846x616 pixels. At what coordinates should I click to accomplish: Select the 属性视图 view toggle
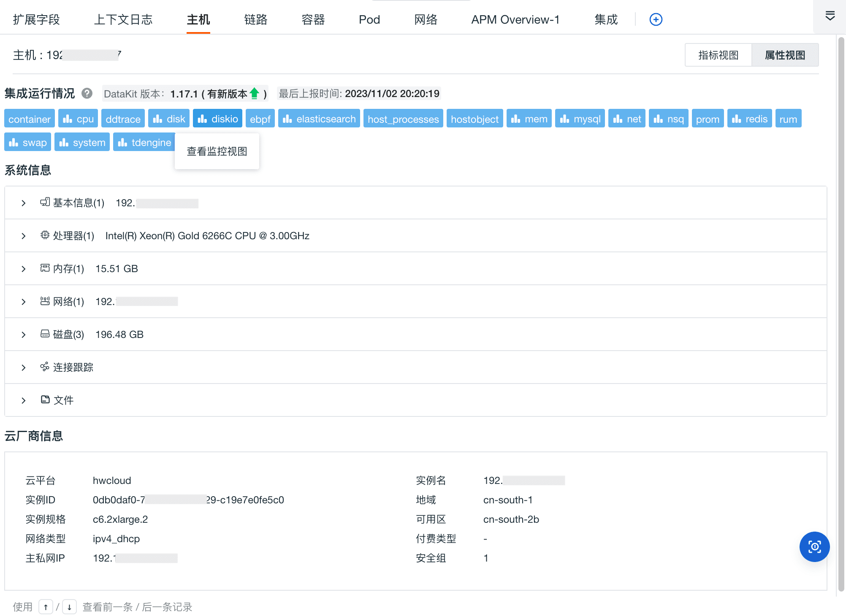click(785, 55)
